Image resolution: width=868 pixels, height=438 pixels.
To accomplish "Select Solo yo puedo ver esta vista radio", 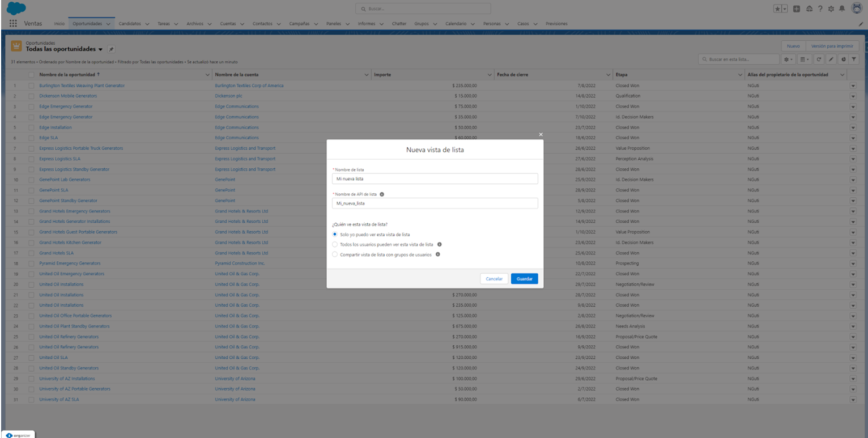I will click(x=335, y=234).
